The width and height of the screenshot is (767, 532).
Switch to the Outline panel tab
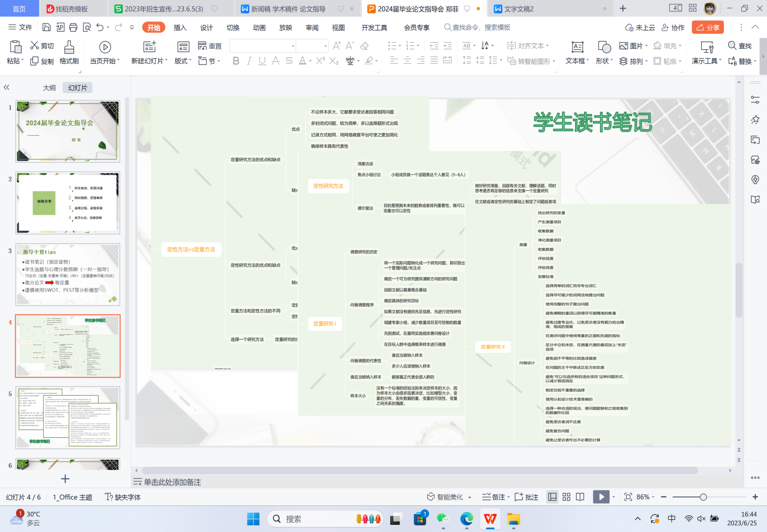tap(49, 88)
